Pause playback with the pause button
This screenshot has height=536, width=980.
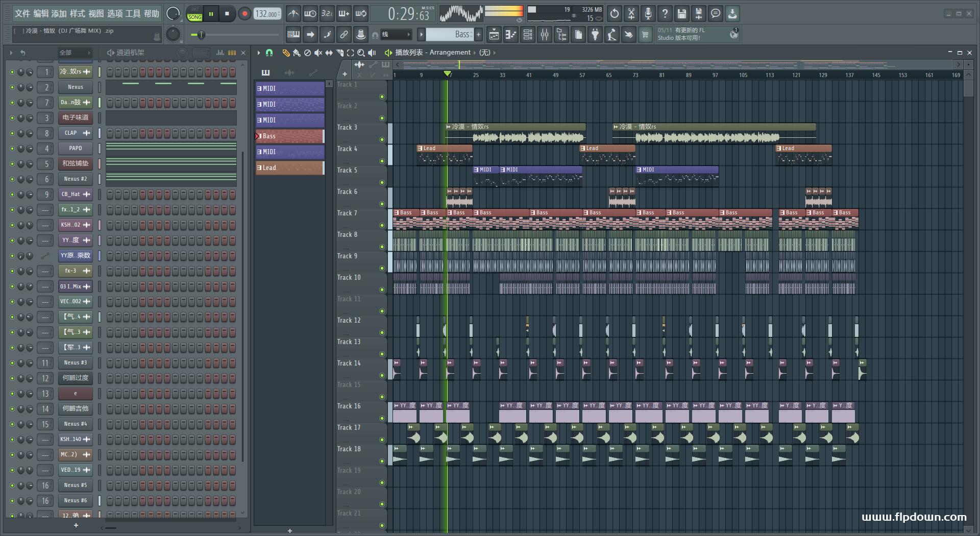pyautogui.click(x=211, y=14)
